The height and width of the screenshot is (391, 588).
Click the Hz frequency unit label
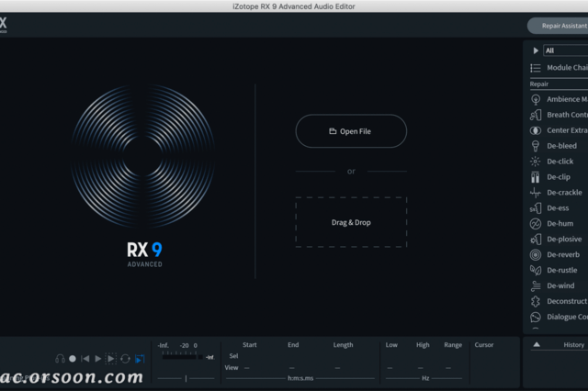tap(425, 378)
